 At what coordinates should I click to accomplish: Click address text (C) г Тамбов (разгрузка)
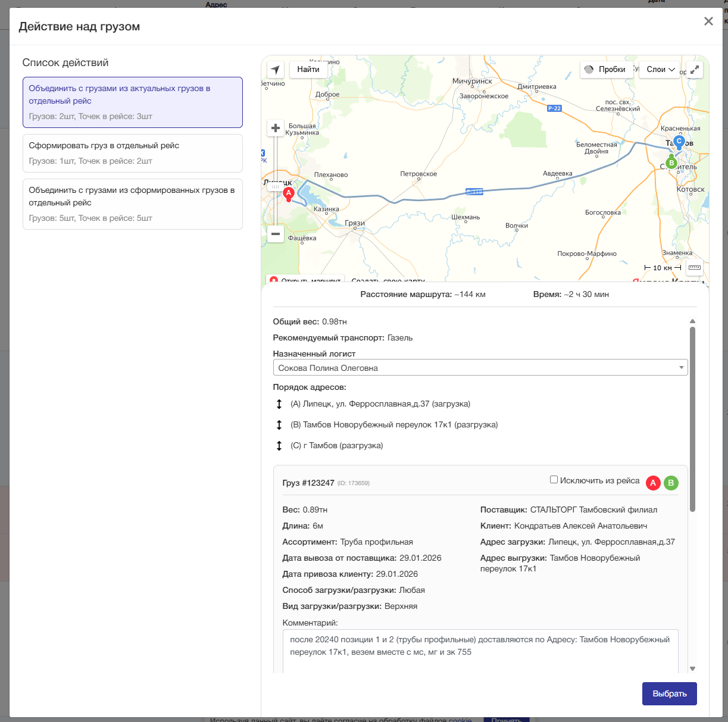coord(337,446)
